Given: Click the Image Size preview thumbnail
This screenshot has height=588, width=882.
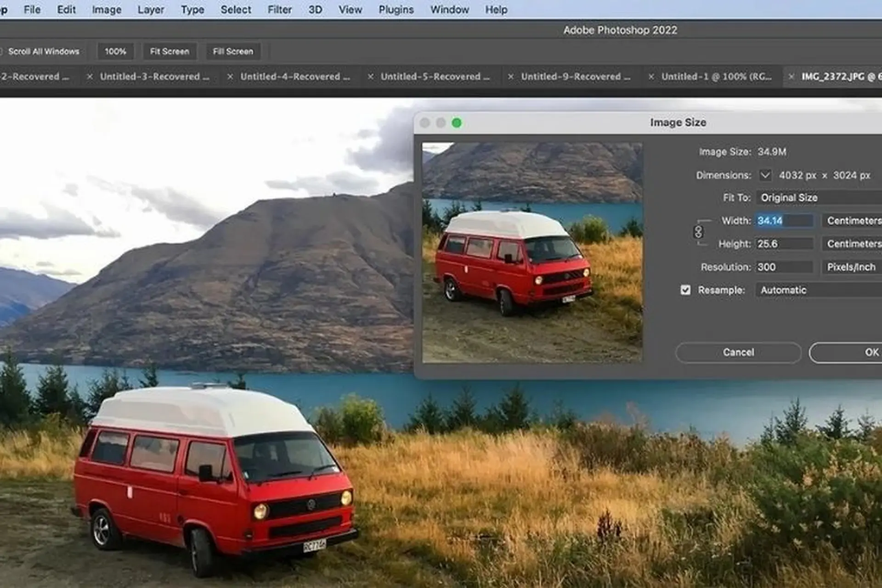Looking at the screenshot, I should pos(532,253).
